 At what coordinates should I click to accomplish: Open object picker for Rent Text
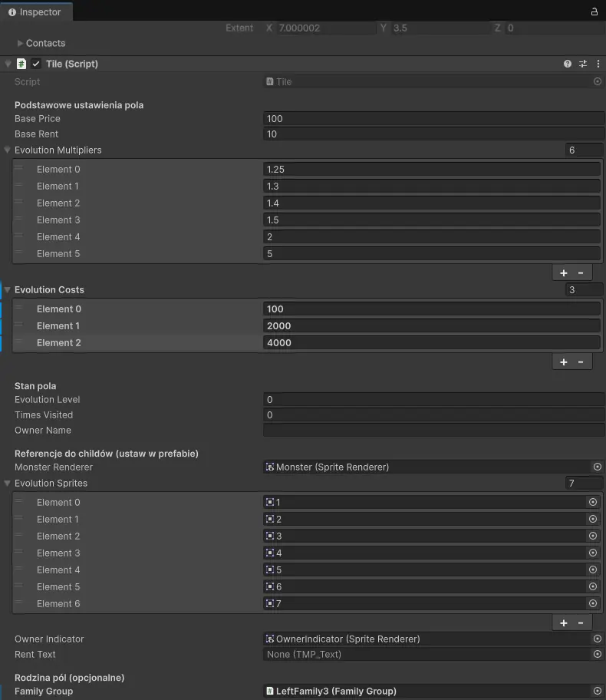point(597,655)
